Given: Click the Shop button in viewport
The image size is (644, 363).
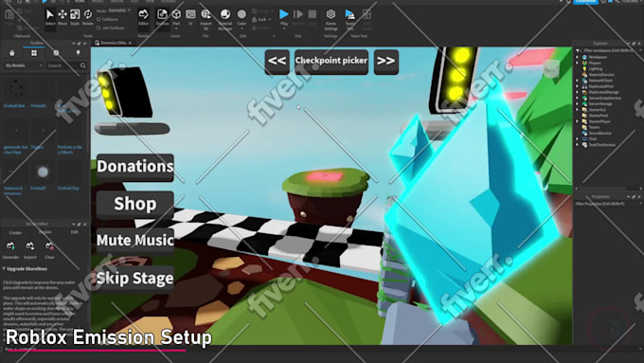Looking at the screenshot, I should (x=135, y=204).
